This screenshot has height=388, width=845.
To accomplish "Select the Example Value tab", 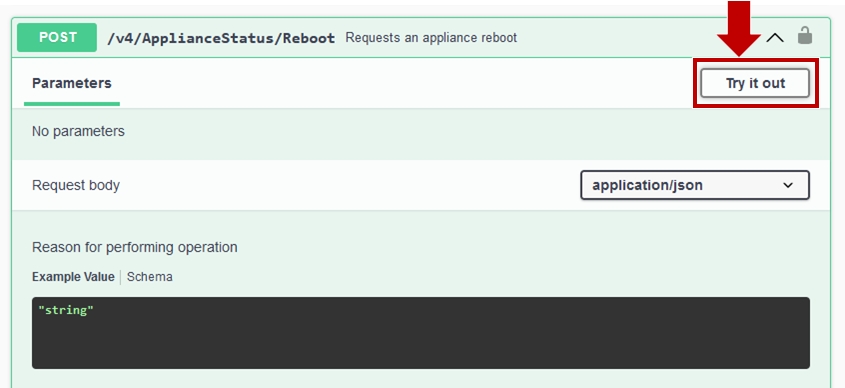I will point(73,277).
